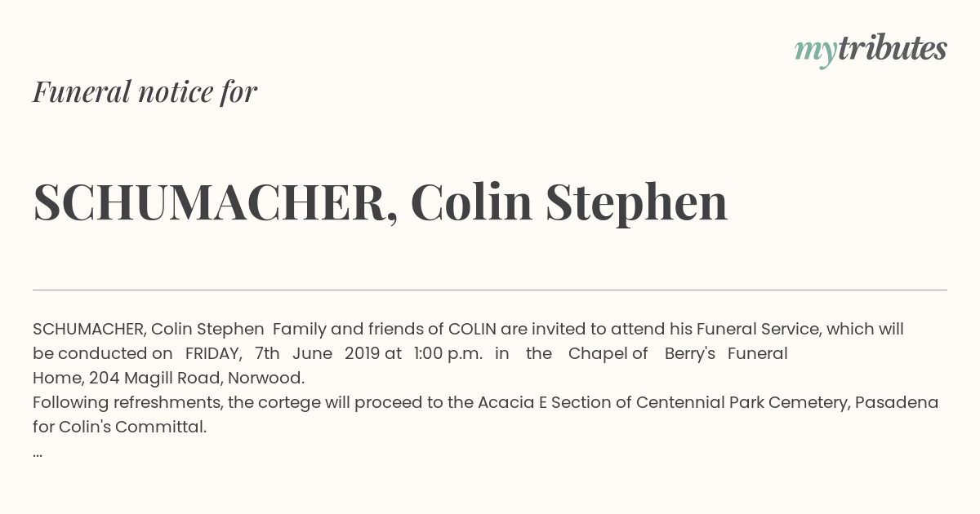Viewport: 980px width, 514px height.
Task: Expand the truncated notice via the ellipsis
Action: pyautogui.click(x=38, y=454)
